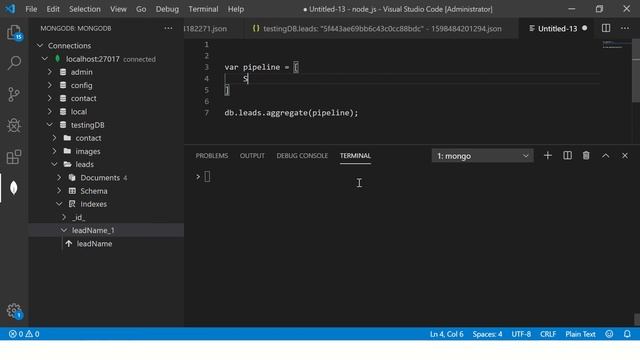
Task: Open the Explorer view in activity bar
Action: 14,32
